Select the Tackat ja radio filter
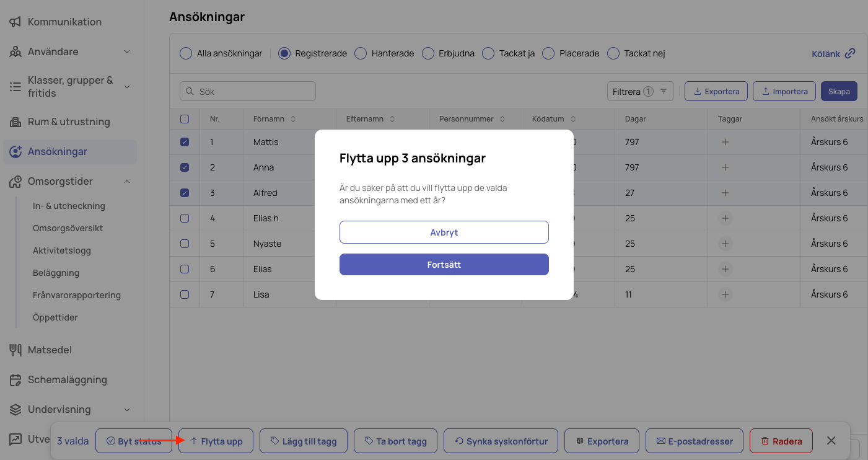Image resolution: width=868 pixels, height=460 pixels. 488,53
